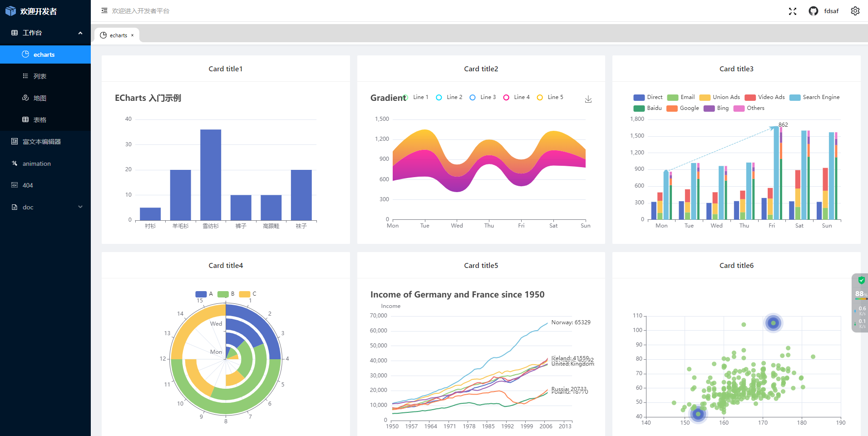Toggle the Line 1 legend series

point(416,97)
